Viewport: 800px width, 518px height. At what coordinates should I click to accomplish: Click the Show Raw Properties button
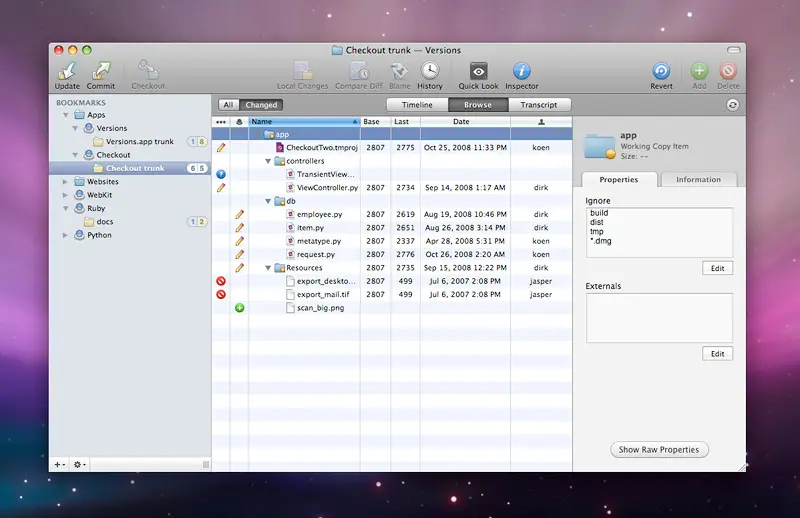(x=660, y=450)
